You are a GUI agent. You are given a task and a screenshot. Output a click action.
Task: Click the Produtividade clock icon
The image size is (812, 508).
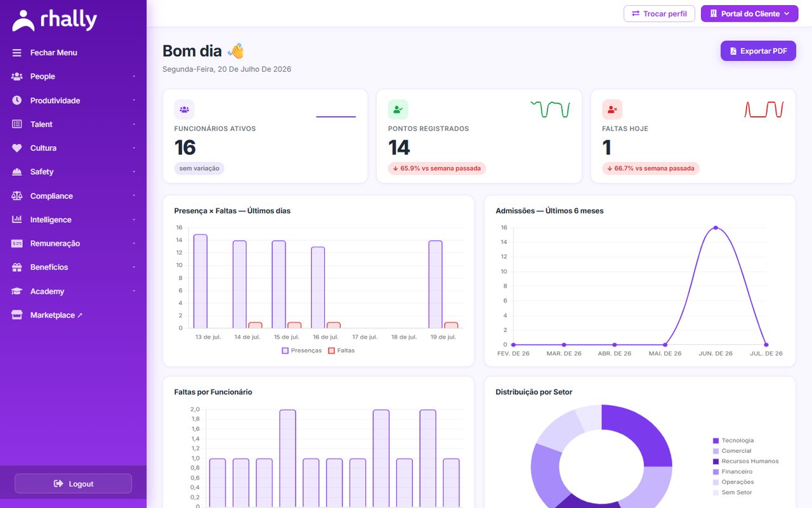[17, 100]
